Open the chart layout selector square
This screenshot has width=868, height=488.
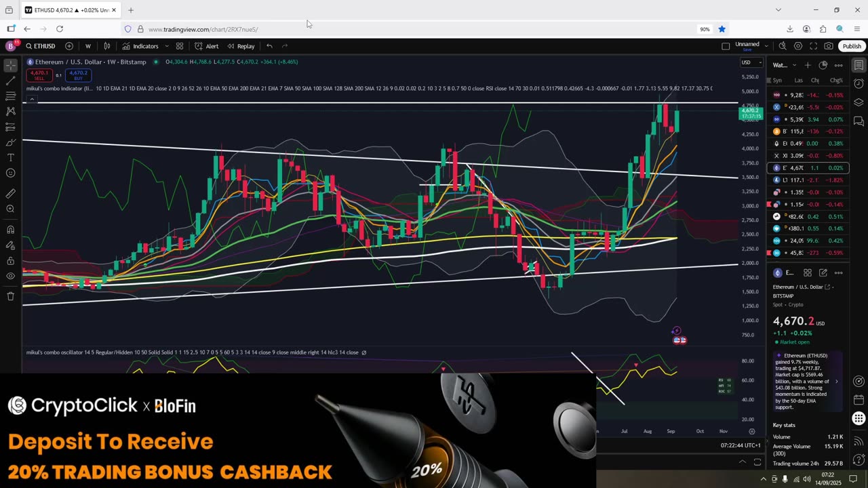point(726,46)
